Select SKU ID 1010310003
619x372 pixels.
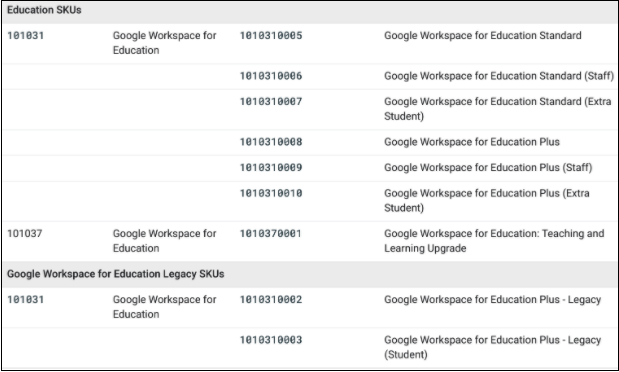[271, 340]
